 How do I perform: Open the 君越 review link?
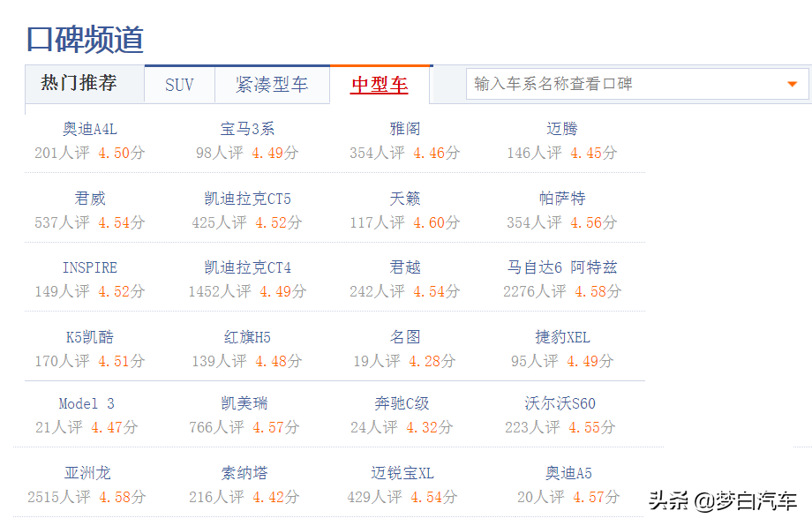coord(405,267)
